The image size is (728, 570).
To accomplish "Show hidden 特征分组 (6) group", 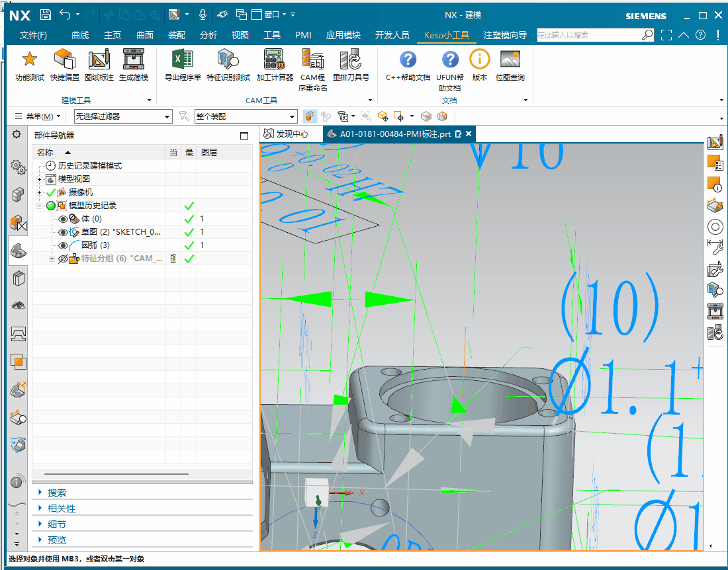I will coord(63,259).
